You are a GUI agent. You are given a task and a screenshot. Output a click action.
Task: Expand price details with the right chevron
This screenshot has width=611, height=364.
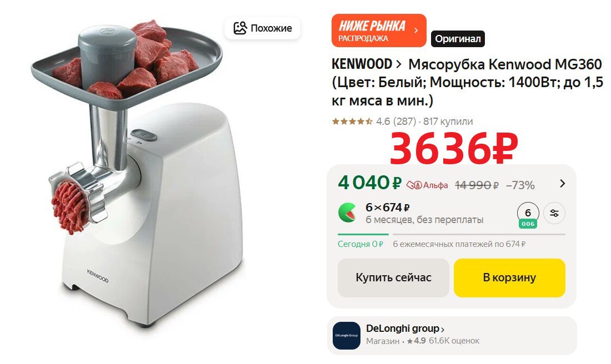point(562,183)
